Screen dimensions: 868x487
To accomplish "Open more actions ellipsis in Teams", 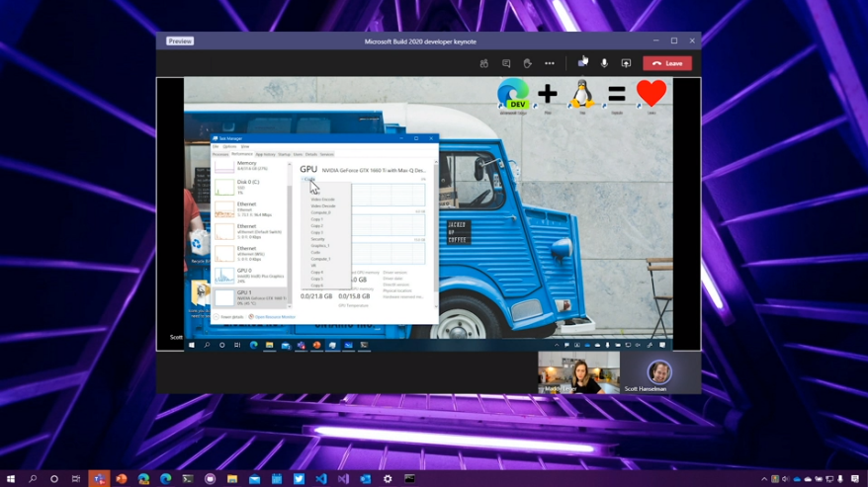I will (x=549, y=63).
